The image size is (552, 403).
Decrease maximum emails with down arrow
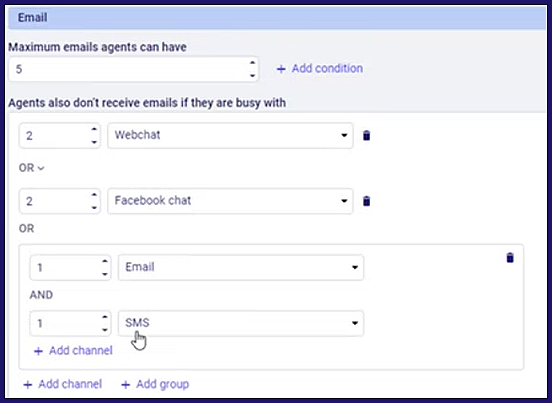pos(252,75)
